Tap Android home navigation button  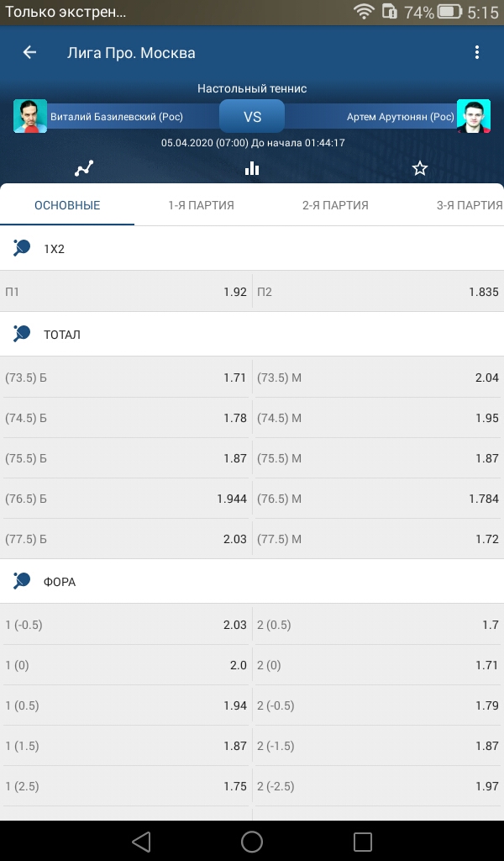[252, 841]
